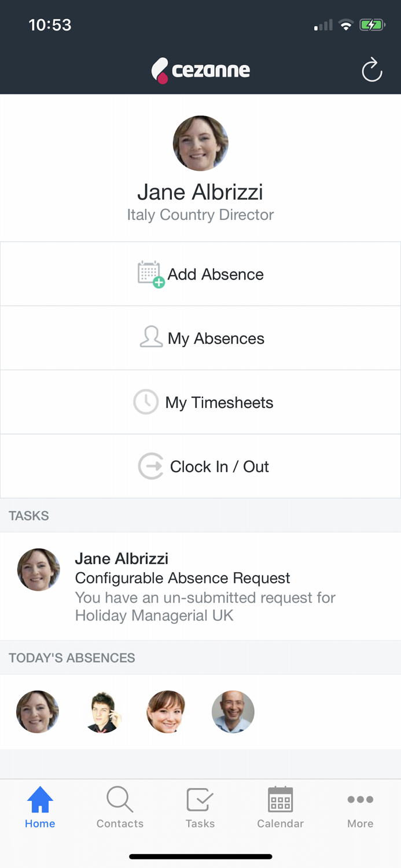Open the More options tab
401x868 pixels.
360,807
